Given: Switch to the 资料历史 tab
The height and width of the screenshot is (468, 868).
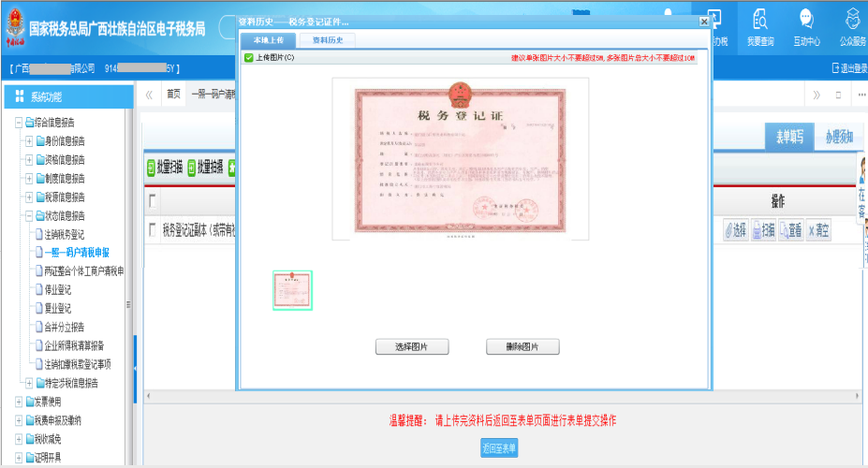Looking at the screenshot, I should pos(327,40).
